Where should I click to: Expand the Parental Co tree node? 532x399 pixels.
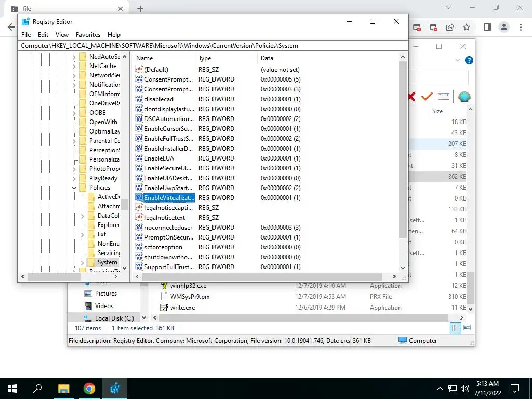pos(74,141)
